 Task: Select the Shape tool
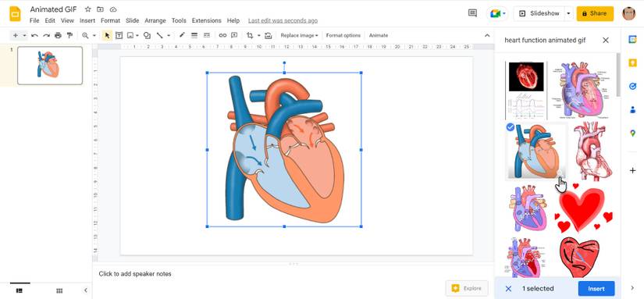point(147,35)
